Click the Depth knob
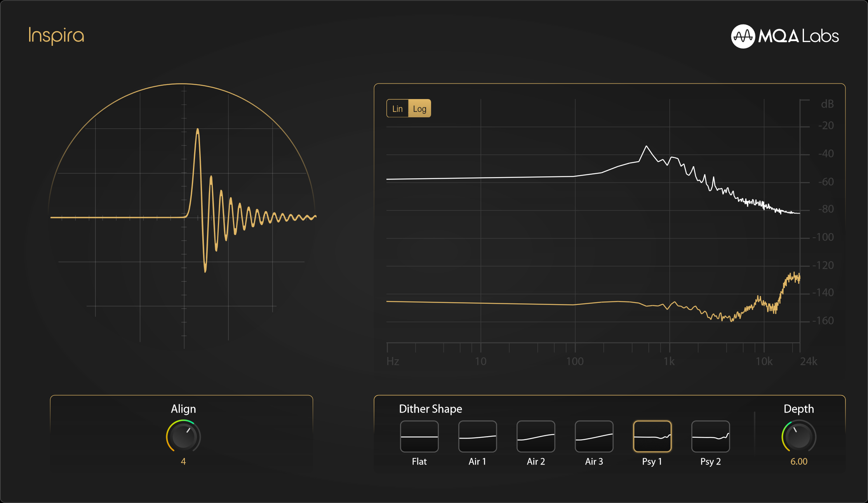This screenshot has height=503, width=868. [798, 437]
